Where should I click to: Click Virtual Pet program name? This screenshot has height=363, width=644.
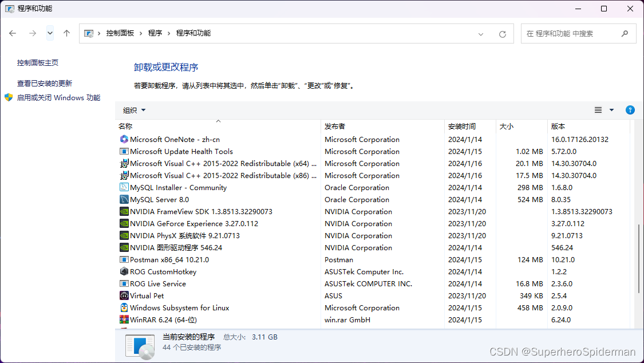147,295
